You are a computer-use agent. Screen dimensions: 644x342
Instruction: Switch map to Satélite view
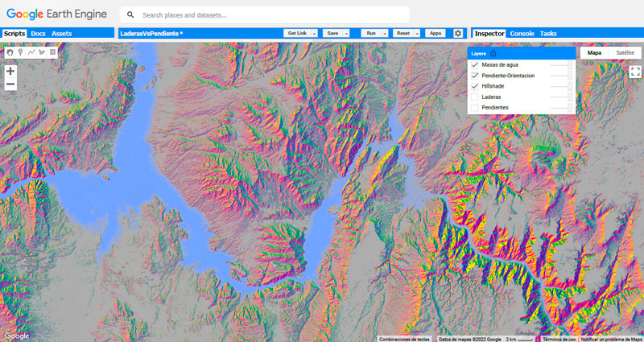[x=624, y=52]
